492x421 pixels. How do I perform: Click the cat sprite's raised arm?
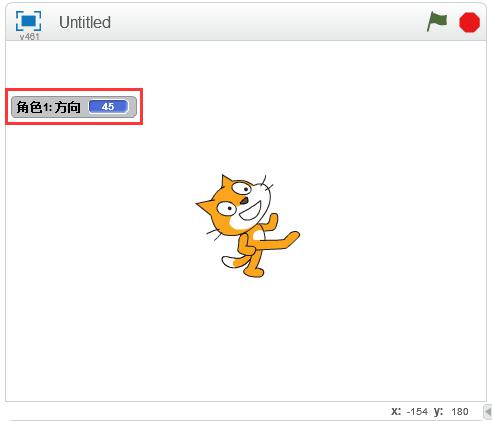click(270, 222)
